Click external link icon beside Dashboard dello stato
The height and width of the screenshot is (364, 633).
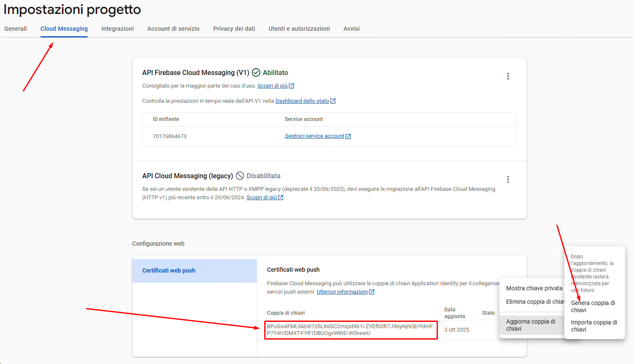pyautogui.click(x=333, y=101)
